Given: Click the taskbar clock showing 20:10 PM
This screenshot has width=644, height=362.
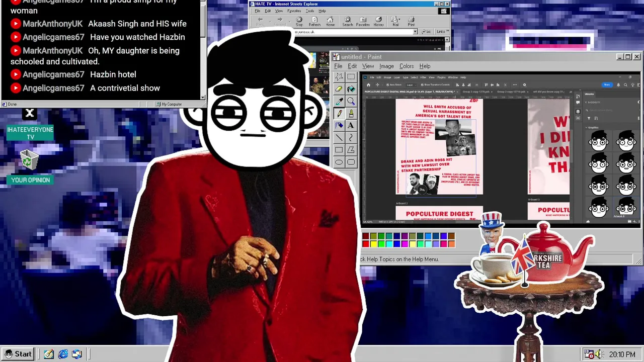Looking at the screenshot, I should tap(622, 354).
